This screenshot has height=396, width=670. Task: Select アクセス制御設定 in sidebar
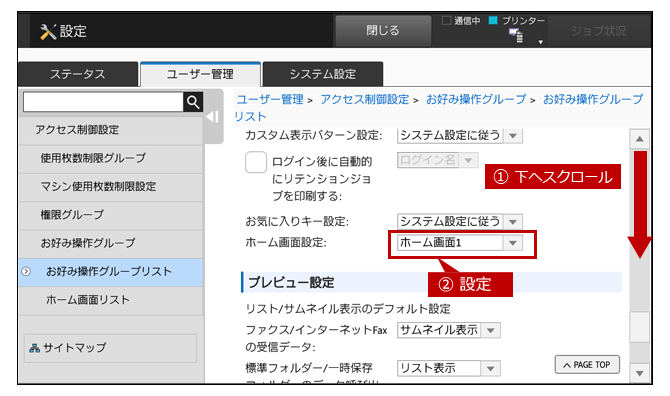click(x=111, y=130)
